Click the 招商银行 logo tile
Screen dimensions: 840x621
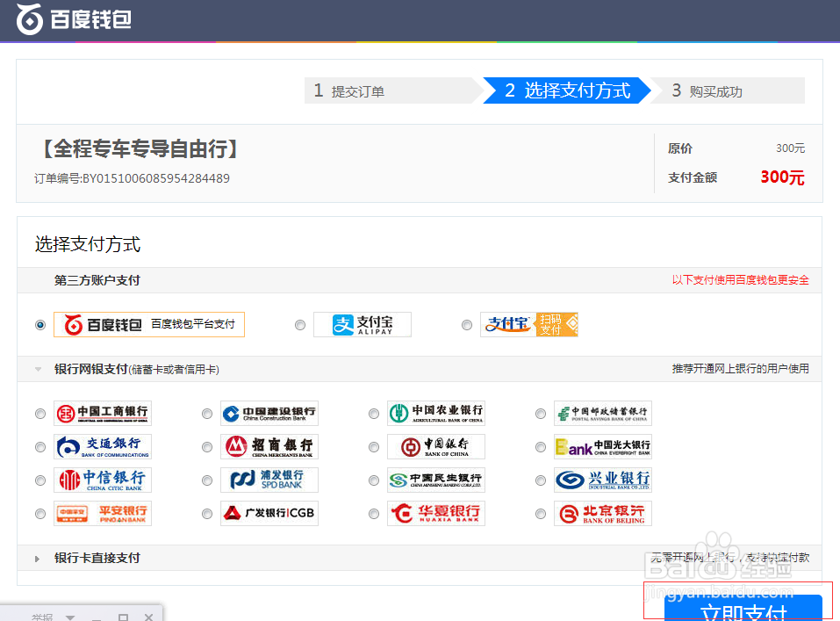click(x=269, y=446)
